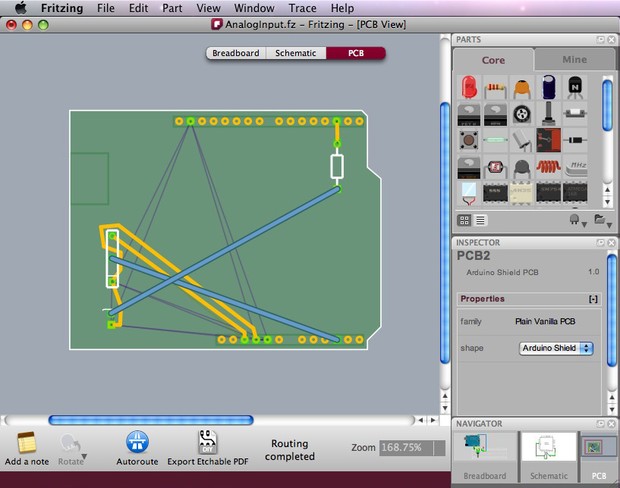Screen dimensions: 620x488
Task: Select the cream colored IC chip part
Action: tap(522, 193)
